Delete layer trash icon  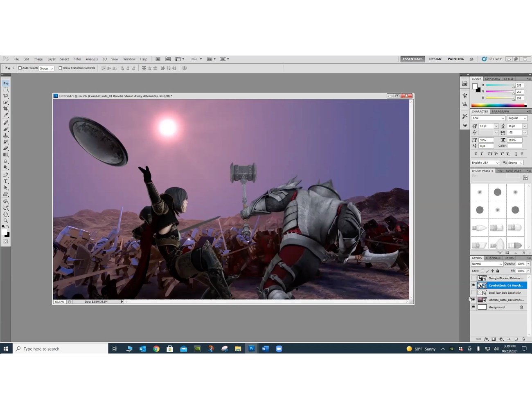[524, 339]
